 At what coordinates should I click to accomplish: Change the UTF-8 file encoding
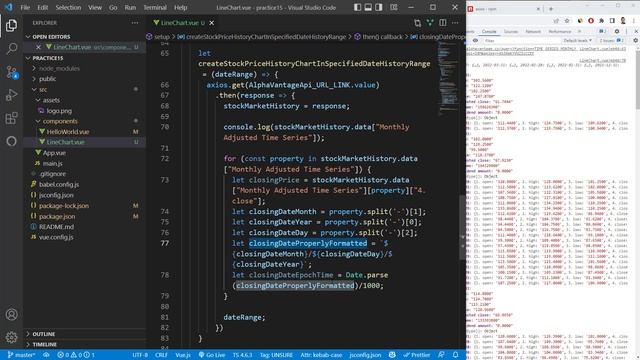[x=140, y=355]
